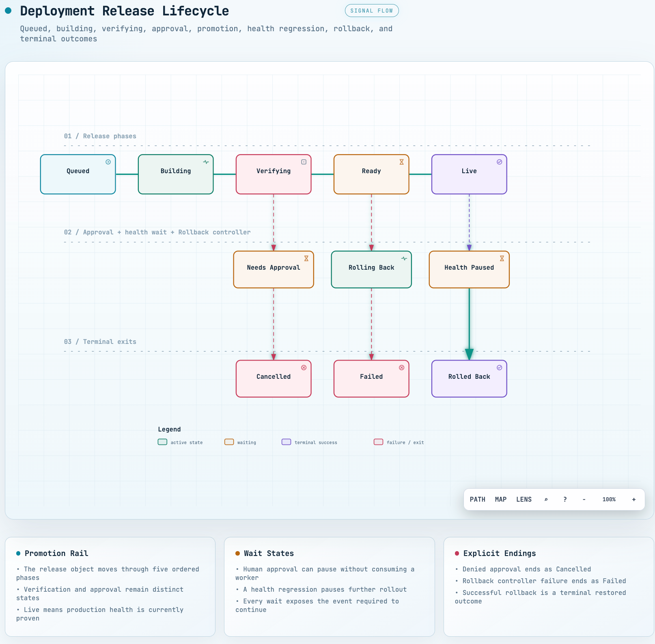Click 'Every wait exposes the event' bullet
655x644 pixels.
(317, 605)
